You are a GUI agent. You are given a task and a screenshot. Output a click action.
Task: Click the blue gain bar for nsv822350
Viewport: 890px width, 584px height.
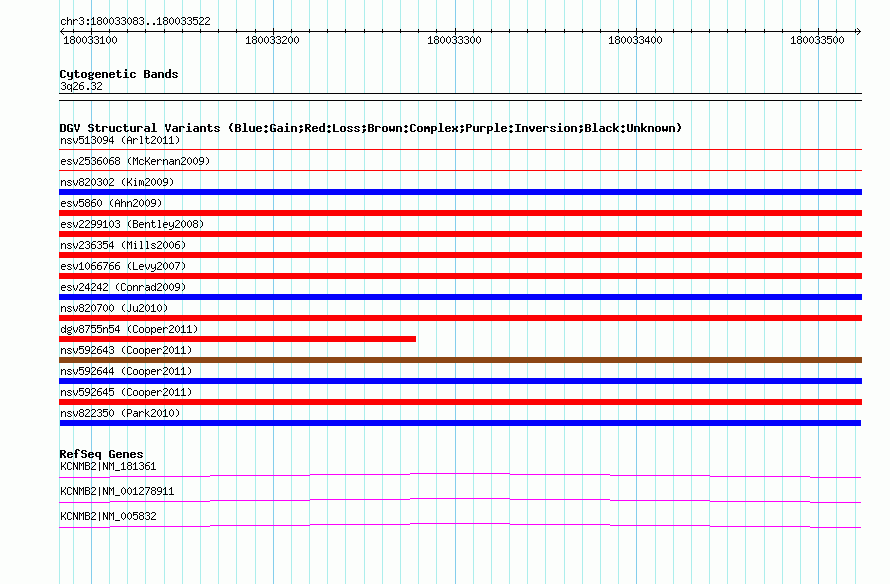pos(460,423)
